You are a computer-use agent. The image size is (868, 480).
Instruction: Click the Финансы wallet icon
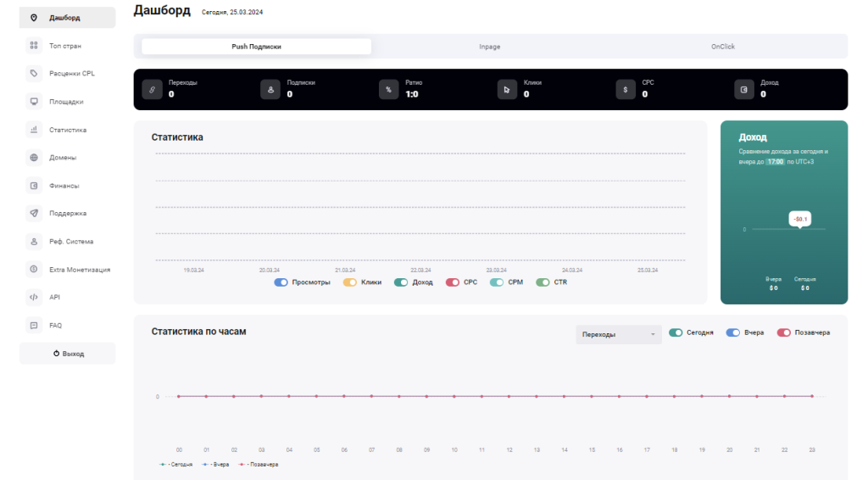coord(34,186)
